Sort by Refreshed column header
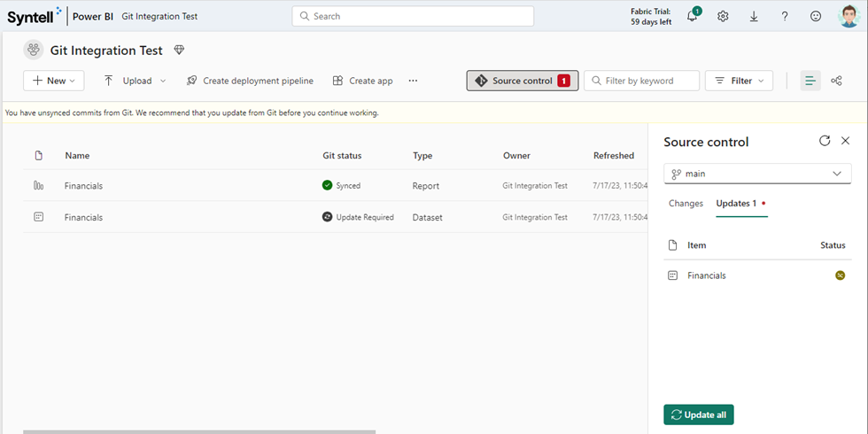This screenshot has width=868, height=434. 613,156
